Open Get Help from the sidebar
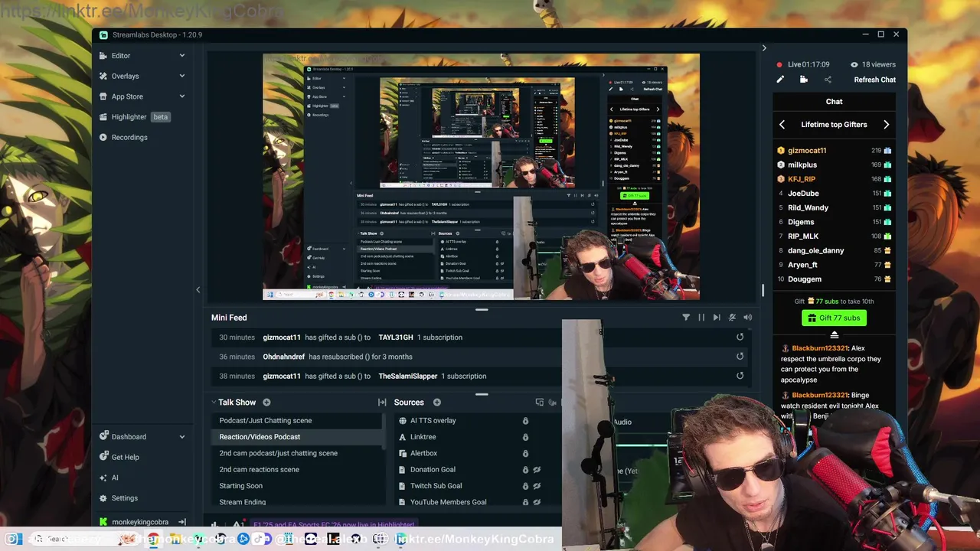Screen dimensions: 980x551 [125, 457]
